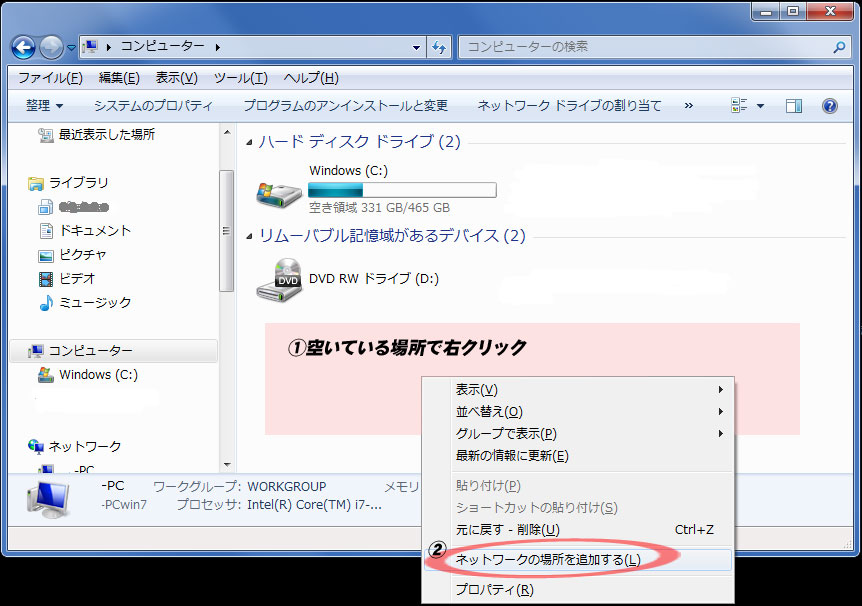Select the Windows (C:) drive icon
This screenshot has height=606, width=862.
(x=278, y=192)
